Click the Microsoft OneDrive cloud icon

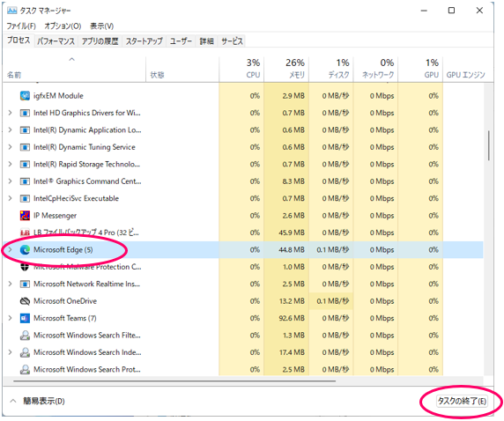point(25,301)
